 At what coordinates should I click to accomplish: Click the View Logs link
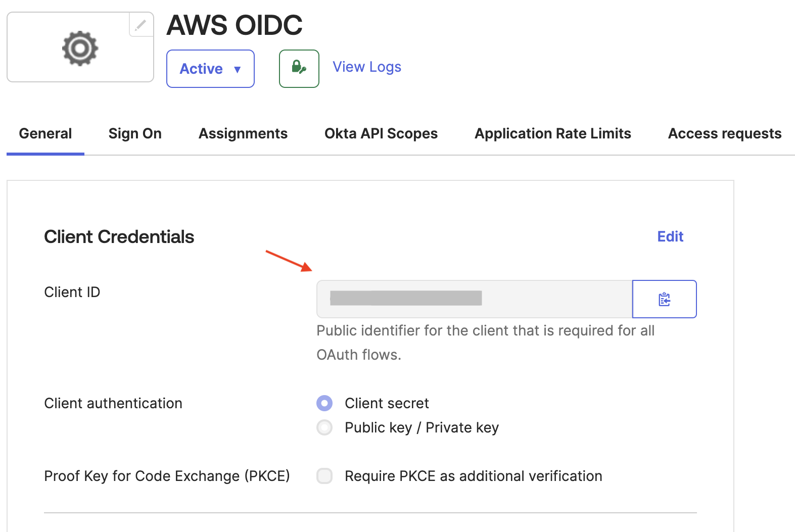tap(366, 67)
